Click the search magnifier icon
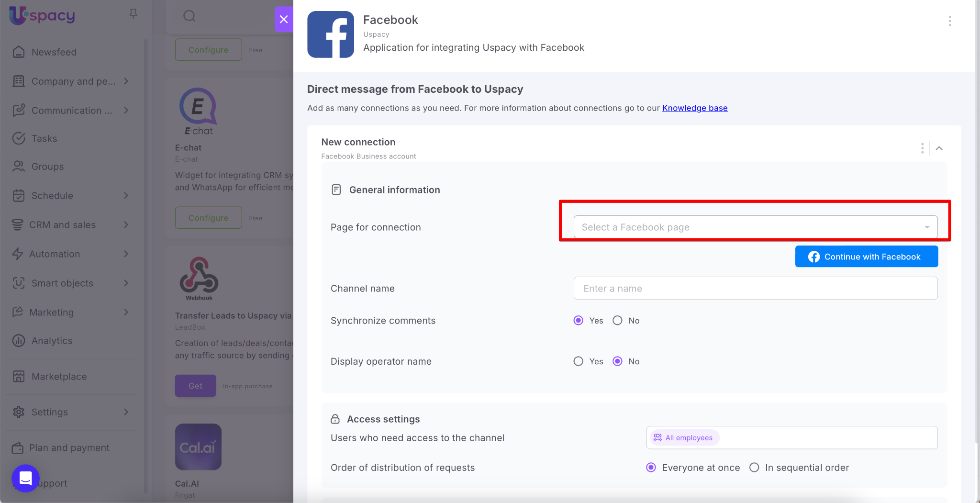The image size is (980, 503). [189, 16]
